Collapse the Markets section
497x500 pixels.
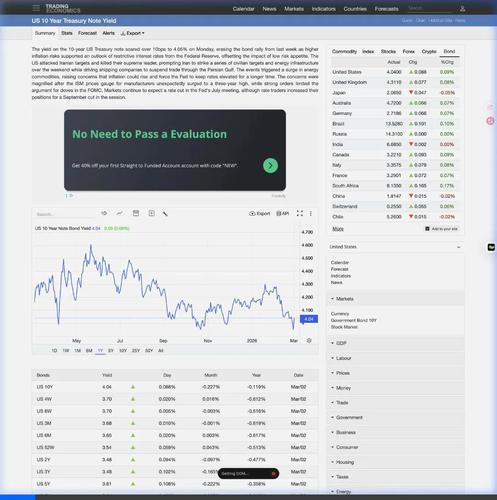click(x=395, y=299)
